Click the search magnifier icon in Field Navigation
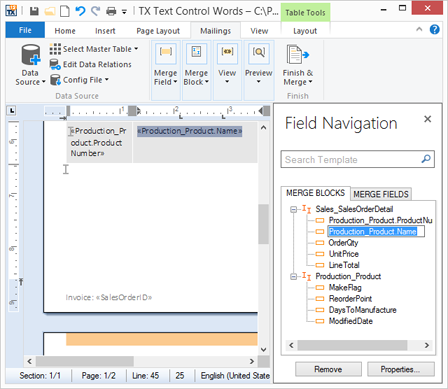 [426, 159]
